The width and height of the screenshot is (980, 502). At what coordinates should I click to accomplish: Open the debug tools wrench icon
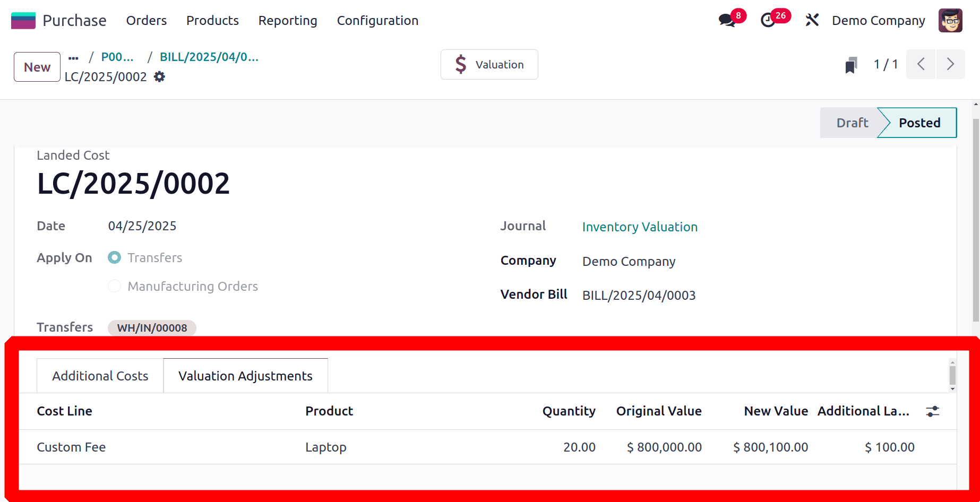pyautogui.click(x=812, y=21)
